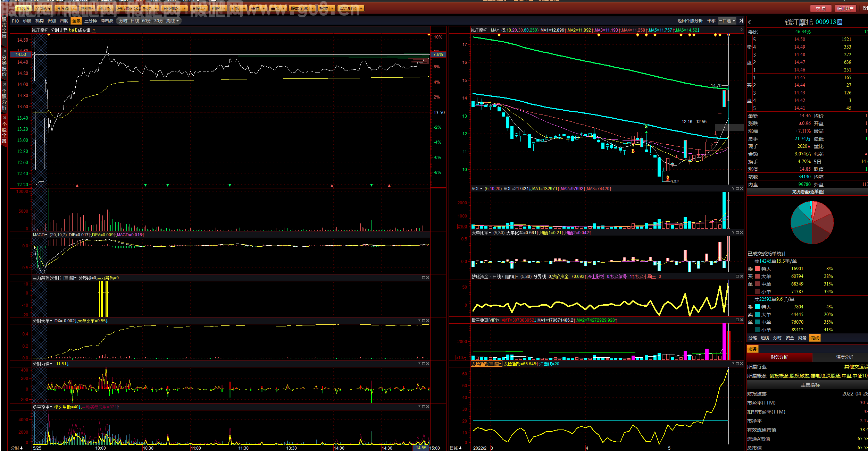Open the 自选股 list button
Viewport: 868px width, 451px height.
coord(23,8)
